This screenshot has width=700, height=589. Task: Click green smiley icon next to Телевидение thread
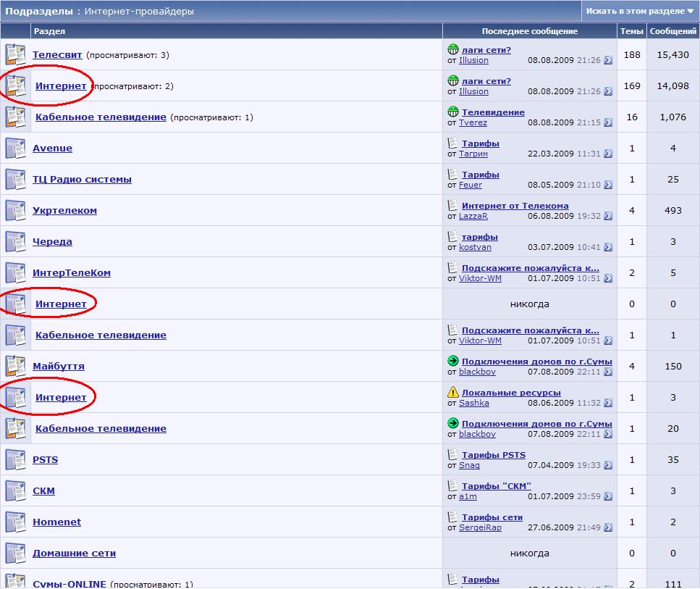[453, 112]
